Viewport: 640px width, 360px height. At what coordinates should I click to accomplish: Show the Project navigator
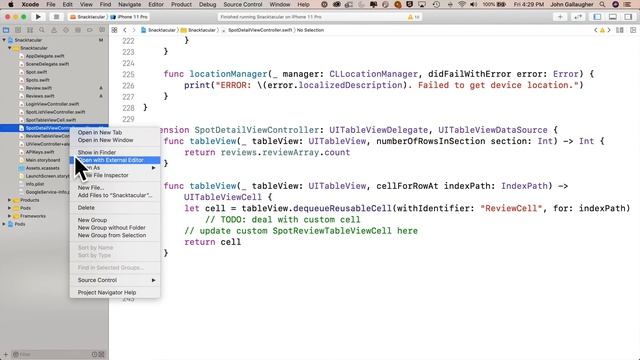tap(6, 30)
